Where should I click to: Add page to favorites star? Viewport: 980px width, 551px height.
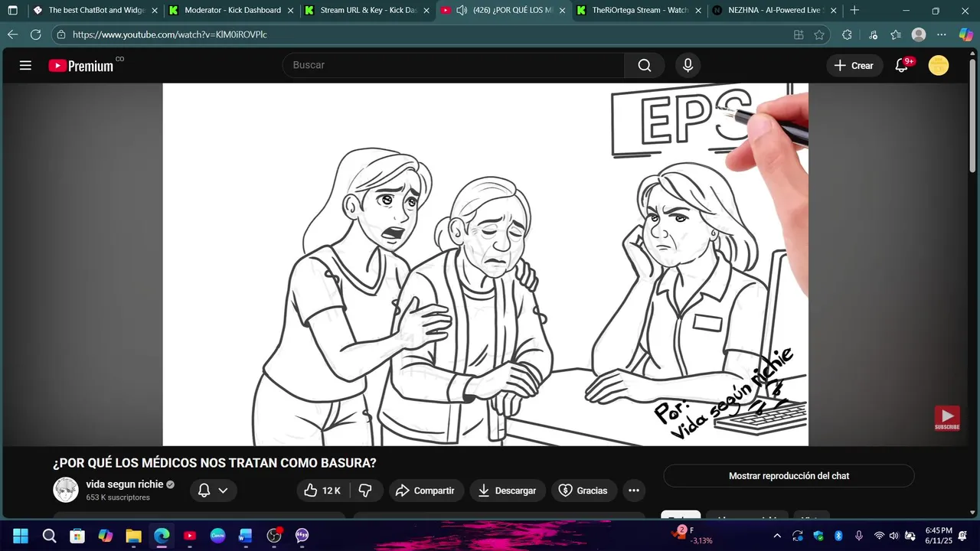[x=819, y=34]
